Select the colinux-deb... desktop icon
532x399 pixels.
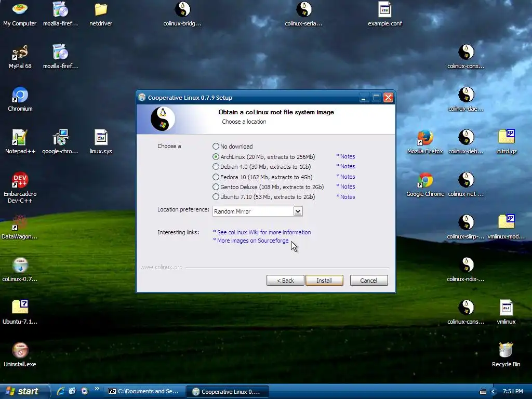(466, 142)
